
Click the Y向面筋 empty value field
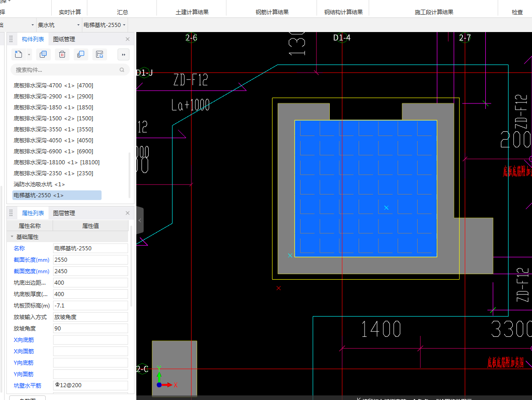(x=90, y=374)
